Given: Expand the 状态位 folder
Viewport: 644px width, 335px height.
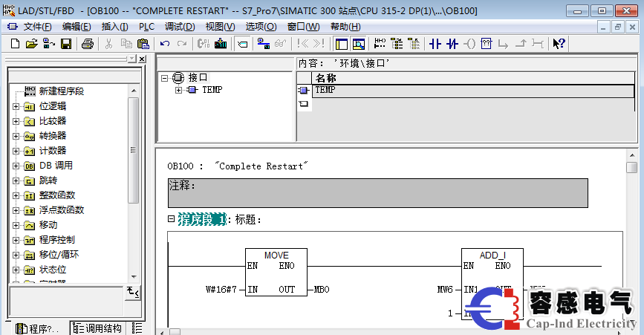Looking at the screenshot, I should tap(16, 270).
